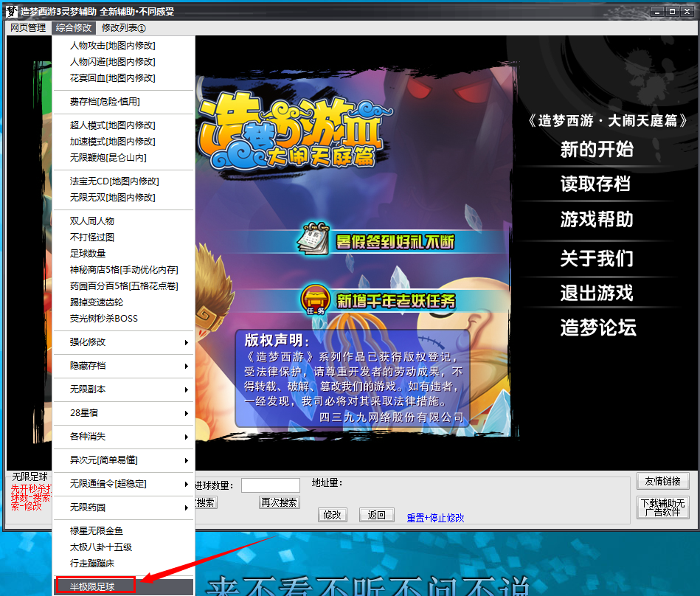Select 荧光树秒杀BOSS menu item
The image size is (700, 596).
tap(124, 319)
